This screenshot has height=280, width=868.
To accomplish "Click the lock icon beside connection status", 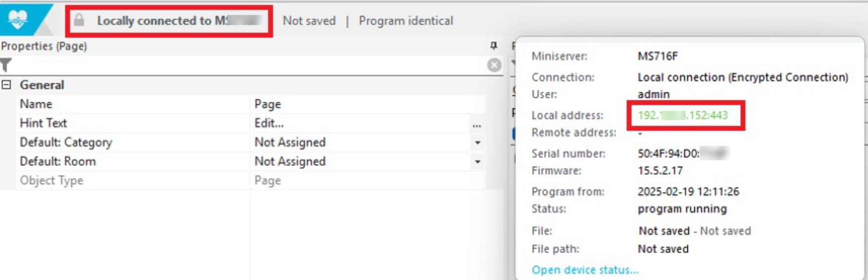I will pyautogui.click(x=79, y=20).
